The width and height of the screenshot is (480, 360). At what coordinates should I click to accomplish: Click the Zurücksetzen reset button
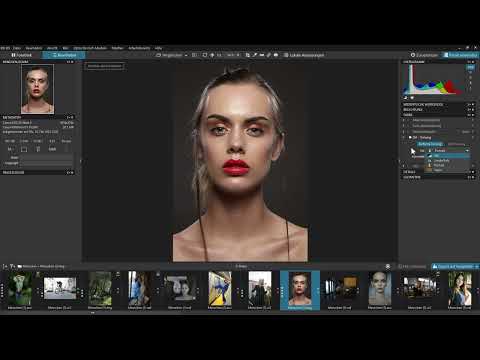pos(424,55)
